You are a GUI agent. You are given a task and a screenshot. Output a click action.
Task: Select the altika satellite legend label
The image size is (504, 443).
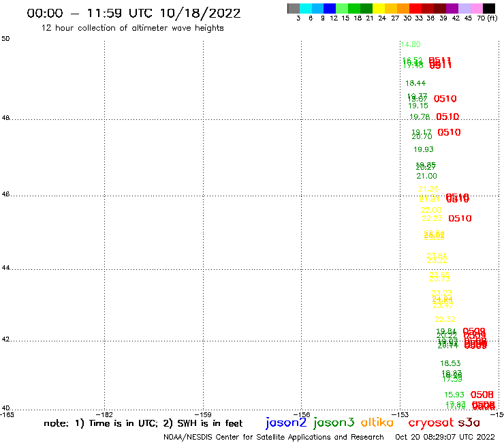[377, 423]
